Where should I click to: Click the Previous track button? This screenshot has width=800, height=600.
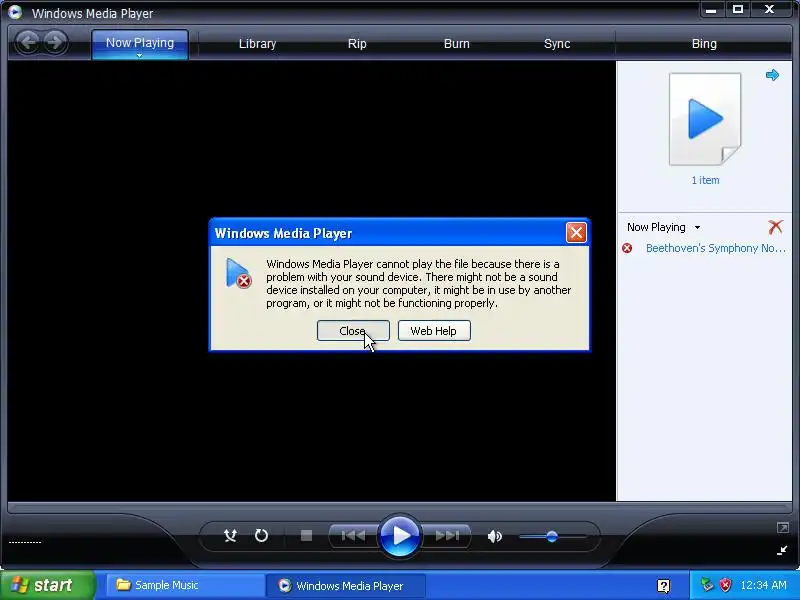(x=353, y=536)
